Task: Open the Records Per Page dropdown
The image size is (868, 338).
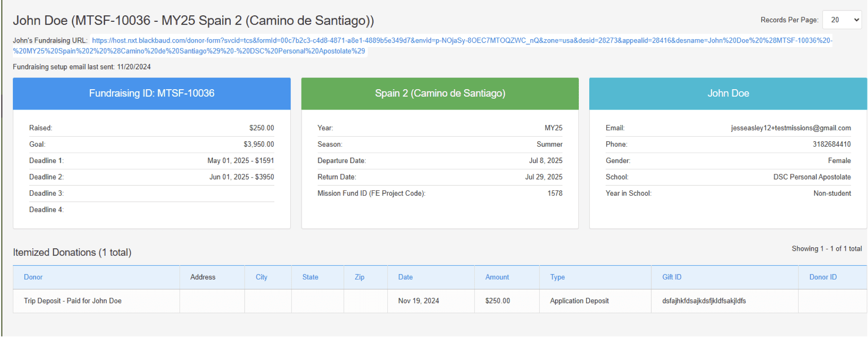Action: pyautogui.click(x=842, y=20)
